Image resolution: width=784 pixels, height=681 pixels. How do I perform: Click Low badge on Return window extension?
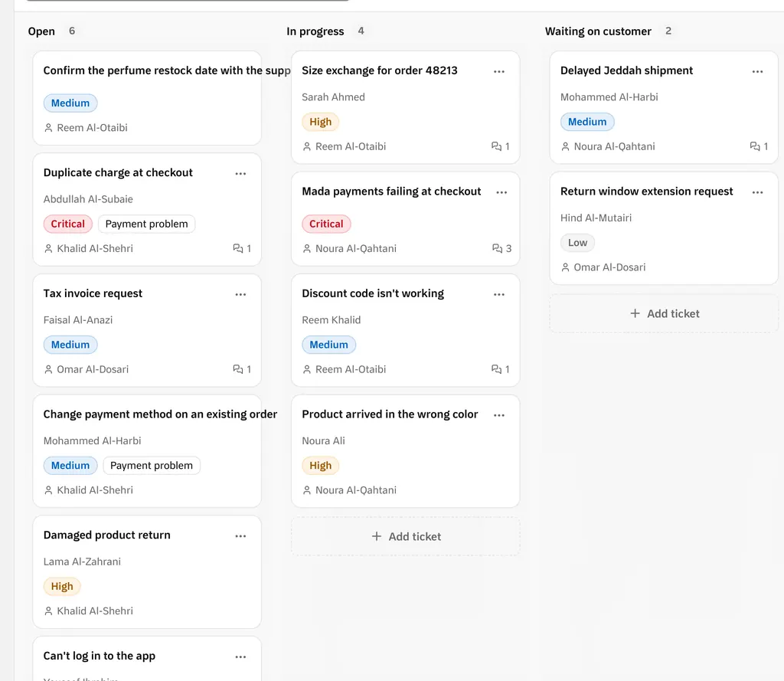tap(577, 243)
